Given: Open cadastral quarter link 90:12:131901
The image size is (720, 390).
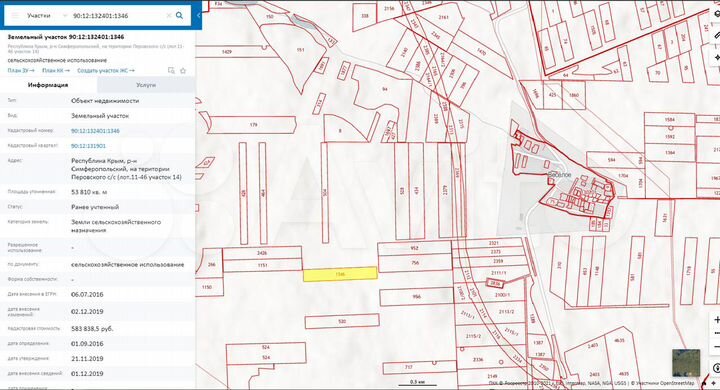Looking at the screenshot, I should 88,146.
